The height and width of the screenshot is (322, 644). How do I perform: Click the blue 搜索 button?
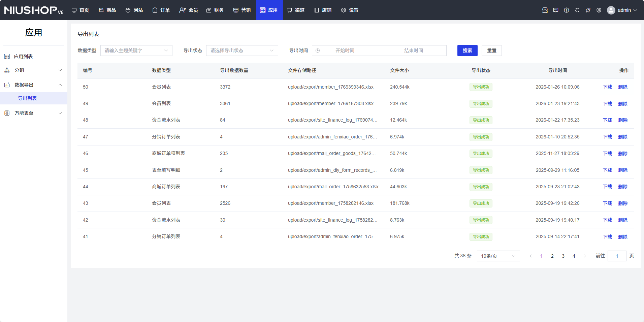(467, 51)
